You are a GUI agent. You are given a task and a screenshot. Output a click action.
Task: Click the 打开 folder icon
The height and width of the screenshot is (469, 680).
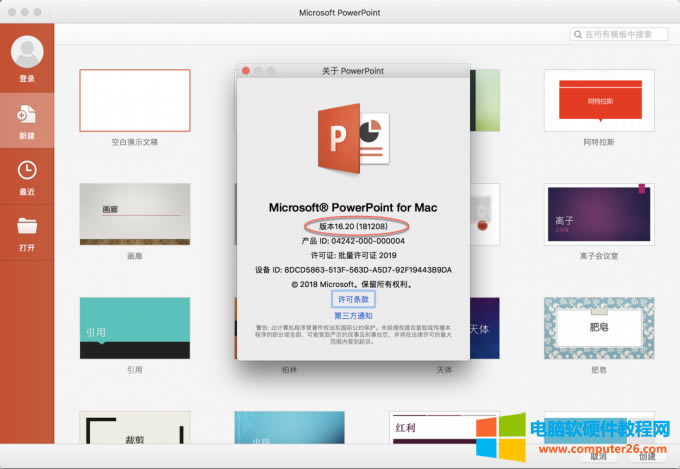[x=27, y=226]
